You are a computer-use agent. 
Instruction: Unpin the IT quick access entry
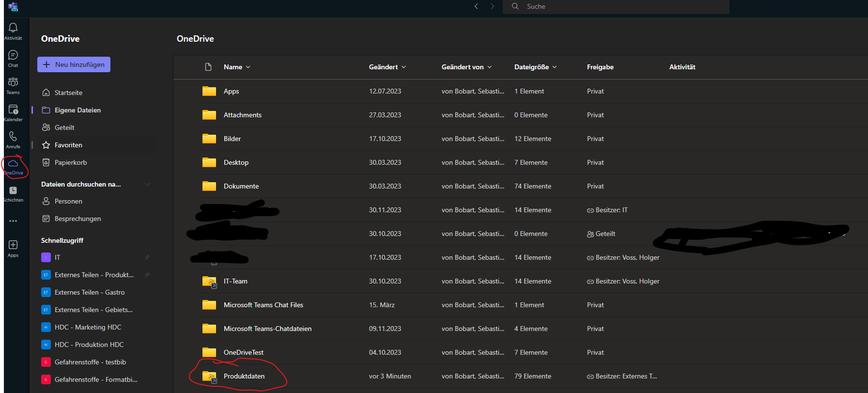pyautogui.click(x=147, y=257)
